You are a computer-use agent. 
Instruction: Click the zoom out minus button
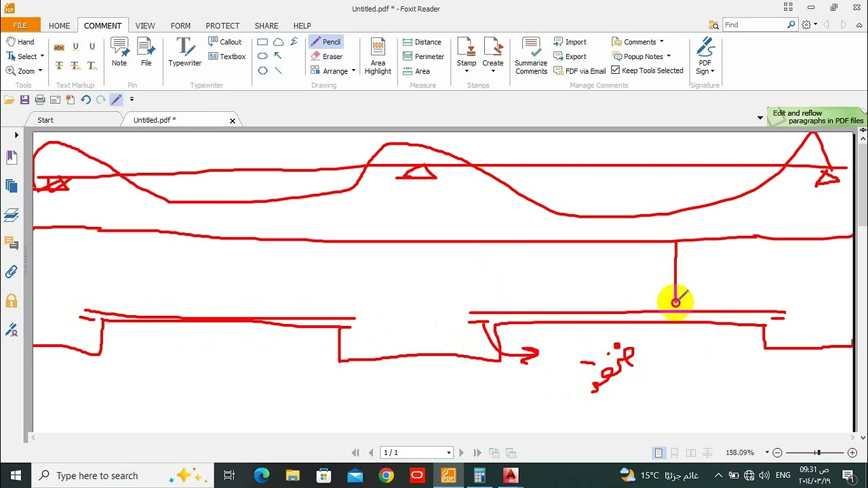(x=778, y=453)
